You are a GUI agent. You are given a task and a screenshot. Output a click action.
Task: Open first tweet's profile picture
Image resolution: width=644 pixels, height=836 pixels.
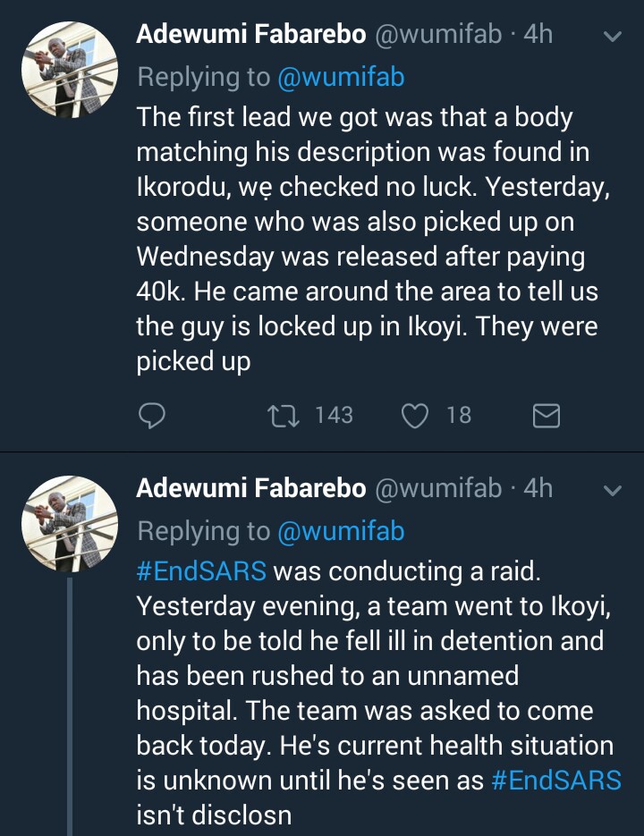pyautogui.click(x=70, y=71)
